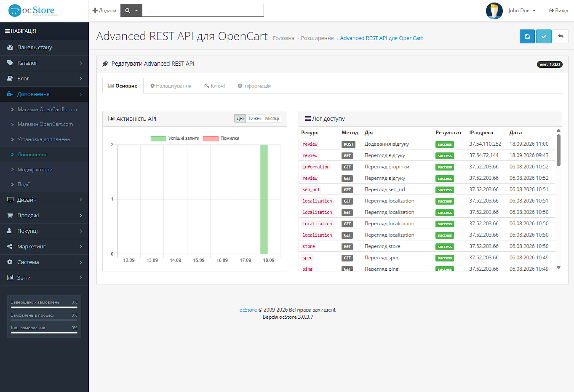Expand the Система menu chevron
The height and width of the screenshot is (392, 574).
click(x=81, y=262)
